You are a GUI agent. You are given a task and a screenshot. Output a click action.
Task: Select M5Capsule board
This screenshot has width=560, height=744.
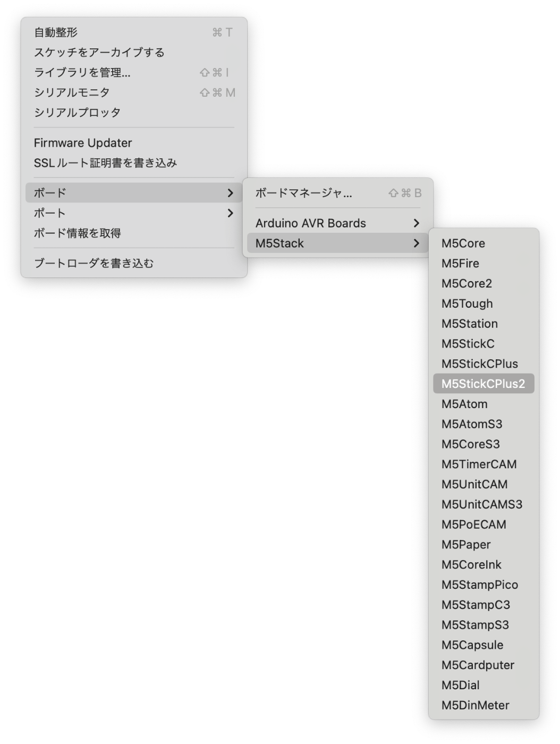(x=483, y=645)
